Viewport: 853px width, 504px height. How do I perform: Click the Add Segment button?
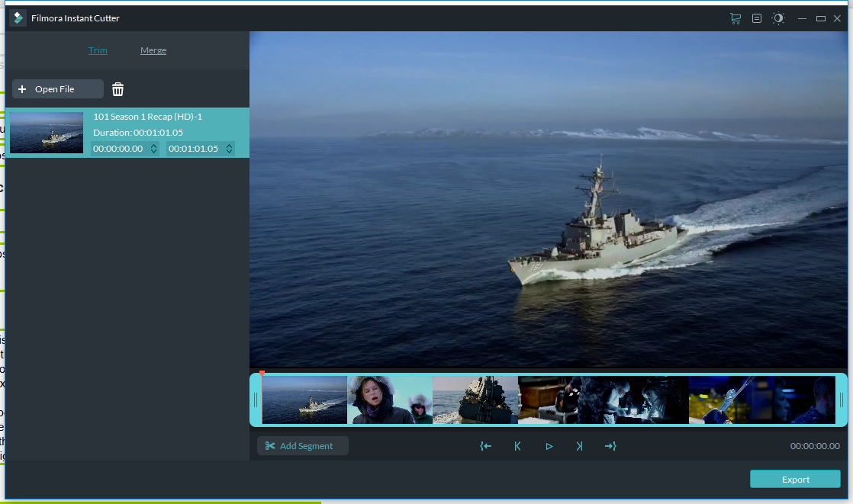(x=303, y=445)
